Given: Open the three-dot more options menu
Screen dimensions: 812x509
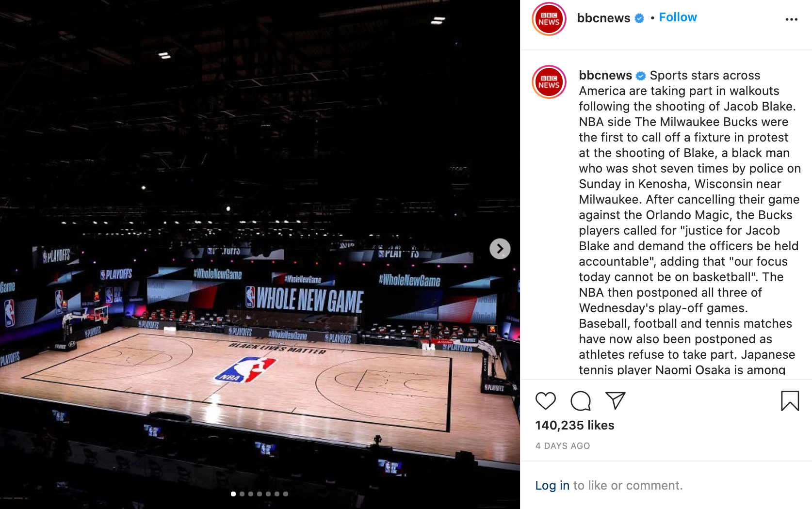Looking at the screenshot, I should click(x=791, y=19).
